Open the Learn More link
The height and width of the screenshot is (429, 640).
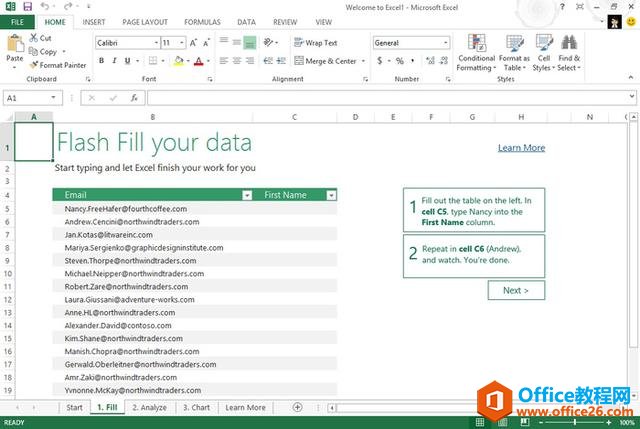521,148
